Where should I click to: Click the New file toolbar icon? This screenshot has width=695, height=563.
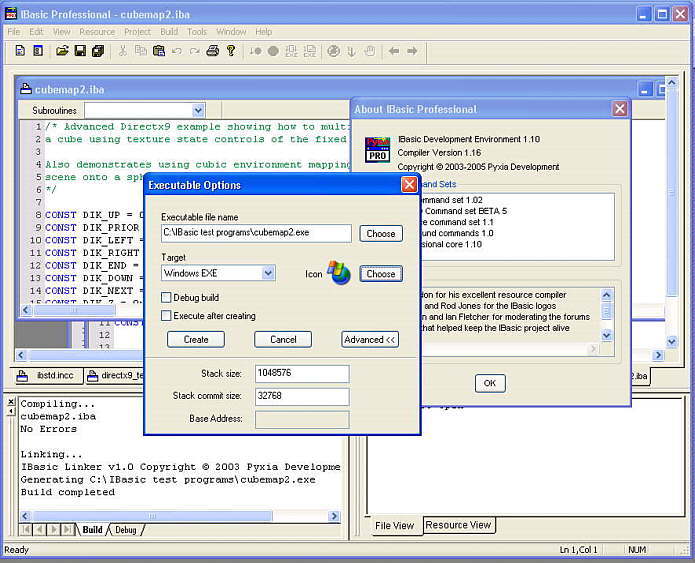(20, 51)
